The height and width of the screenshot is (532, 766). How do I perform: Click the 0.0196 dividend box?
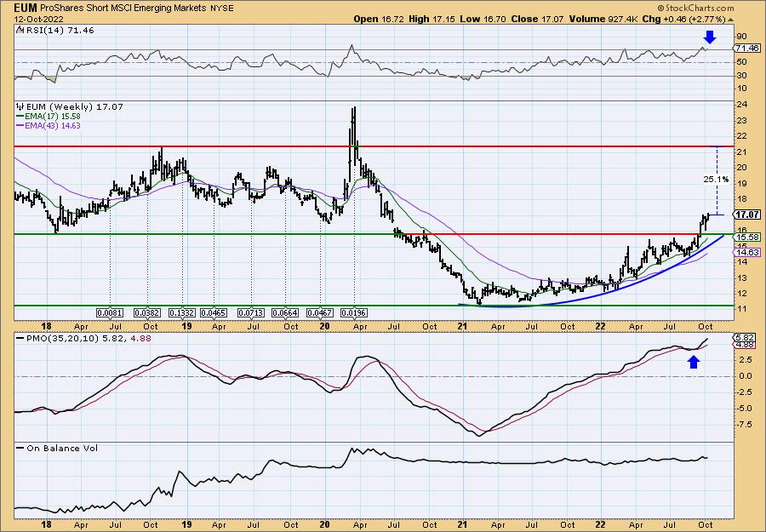pos(354,312)
